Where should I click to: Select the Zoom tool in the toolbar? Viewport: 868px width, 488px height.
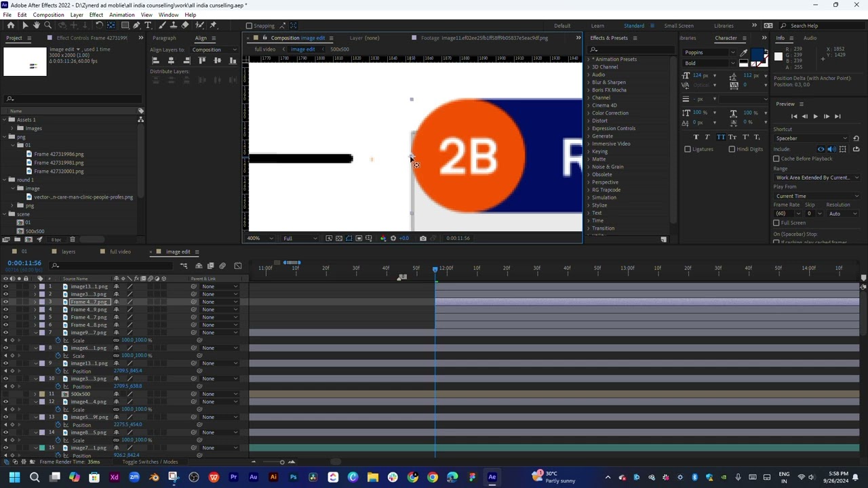48,25
